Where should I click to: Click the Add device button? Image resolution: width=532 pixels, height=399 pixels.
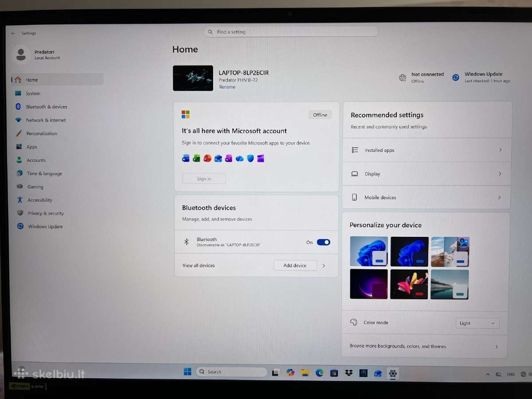(x=295, y=266)
